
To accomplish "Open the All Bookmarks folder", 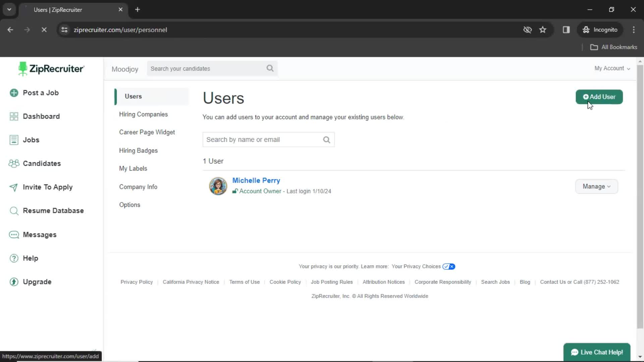I will tap(613, 47).
